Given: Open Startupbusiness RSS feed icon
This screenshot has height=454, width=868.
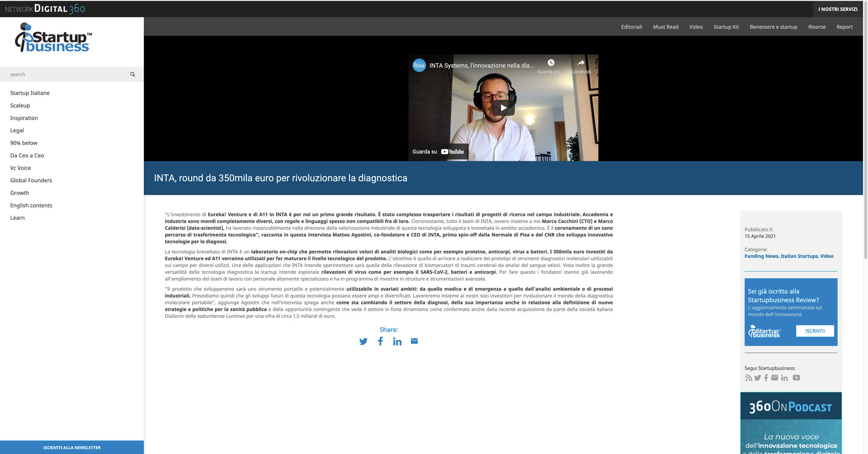Looking at the screenshot, I should click(x=749, y=378).
